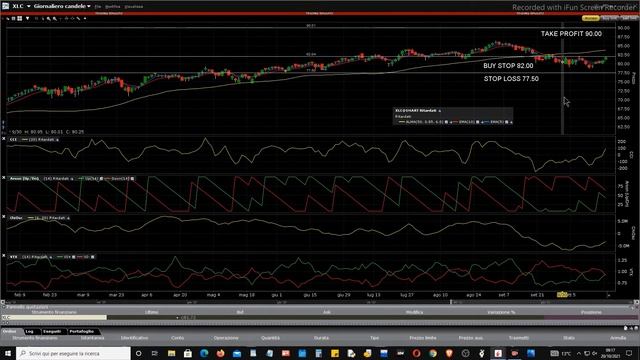Toggle the EMA(10) line checkbox in legend

tap(478, 122)
